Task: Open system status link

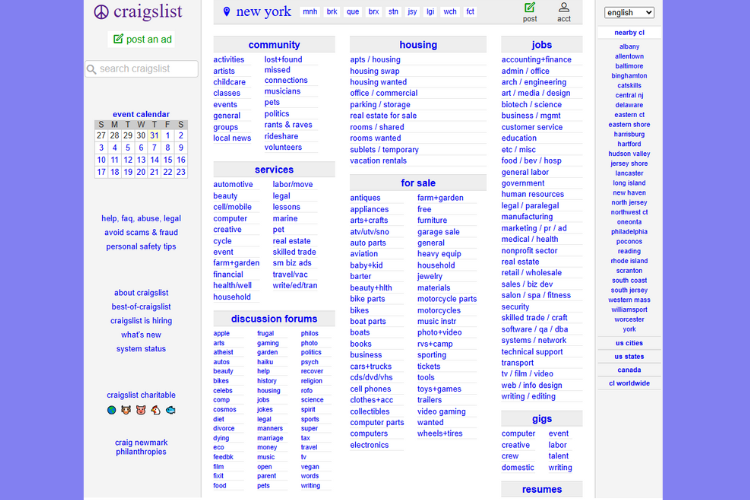Action: click(141, 349)
